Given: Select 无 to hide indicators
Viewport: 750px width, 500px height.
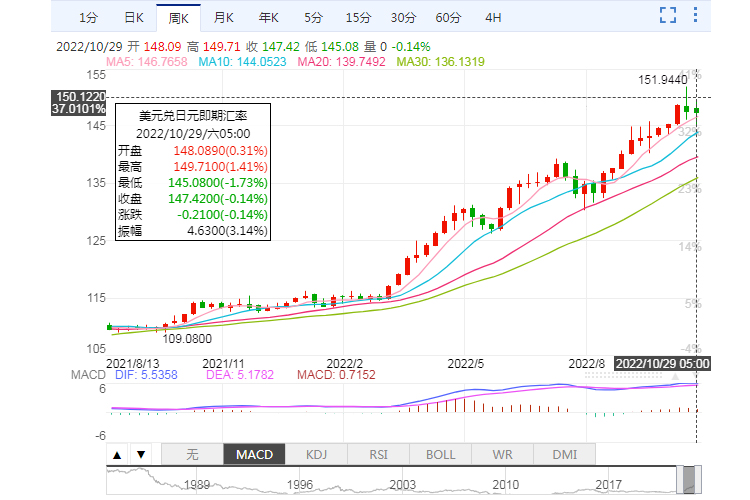Looking at the screenshot, I should pos(192,455).
